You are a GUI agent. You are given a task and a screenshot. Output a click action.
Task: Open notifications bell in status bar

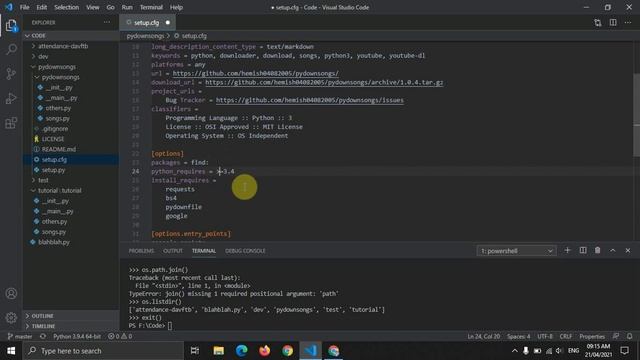click(630, 336)
